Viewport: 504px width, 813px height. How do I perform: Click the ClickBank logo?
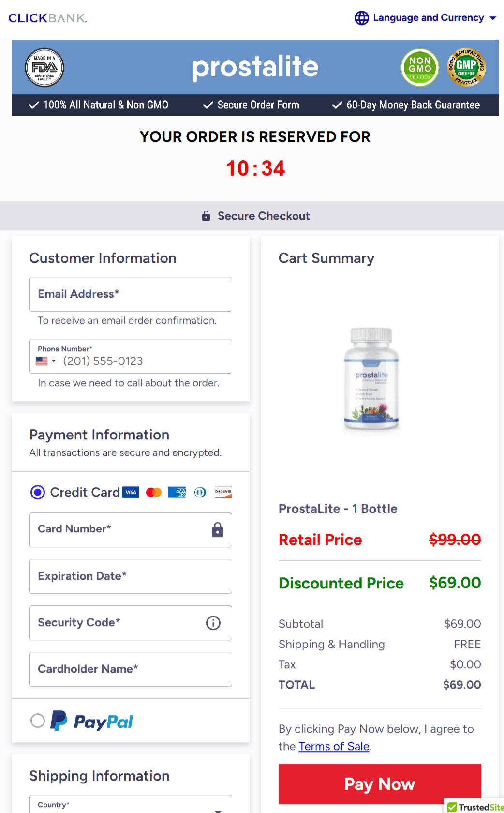(x=48, y=18)
